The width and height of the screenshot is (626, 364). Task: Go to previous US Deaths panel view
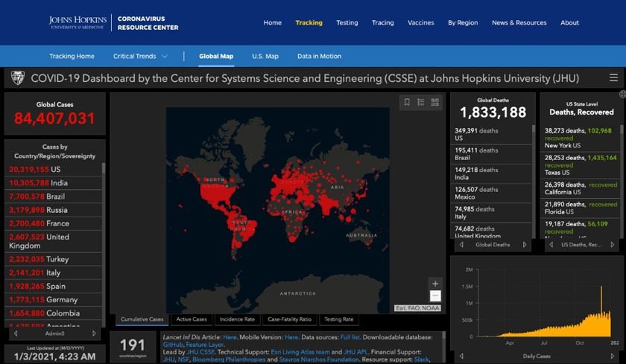tap(548, 244)
